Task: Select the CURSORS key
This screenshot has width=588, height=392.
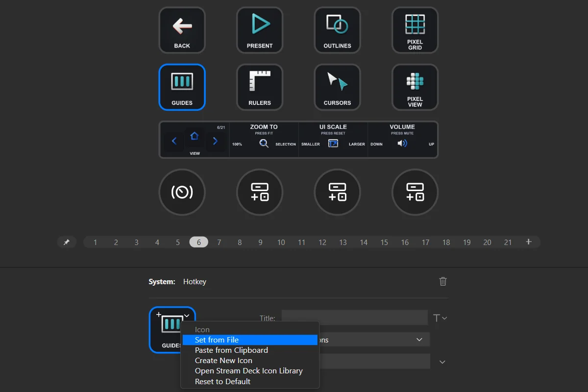Action: pyautogui.click(x=337, y=87)
